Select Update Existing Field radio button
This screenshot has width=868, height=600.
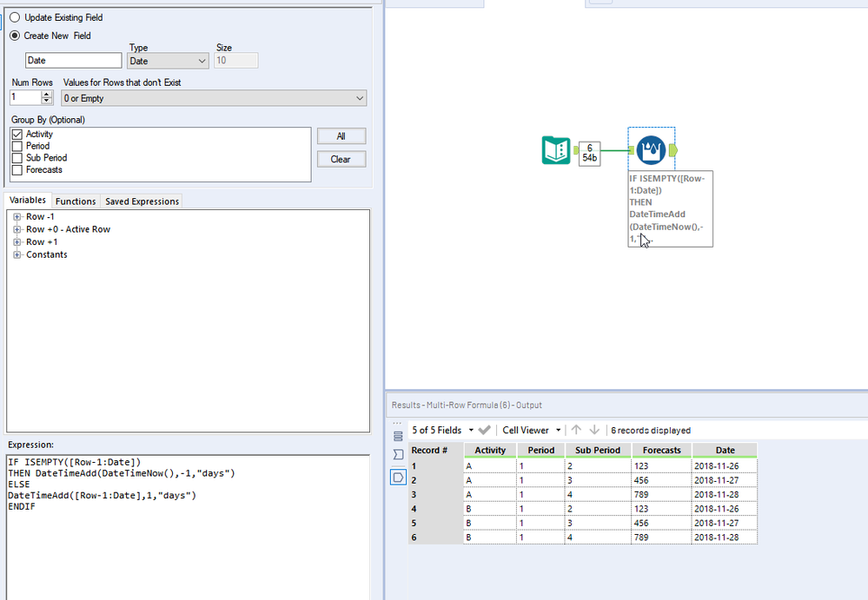point(15,17)
